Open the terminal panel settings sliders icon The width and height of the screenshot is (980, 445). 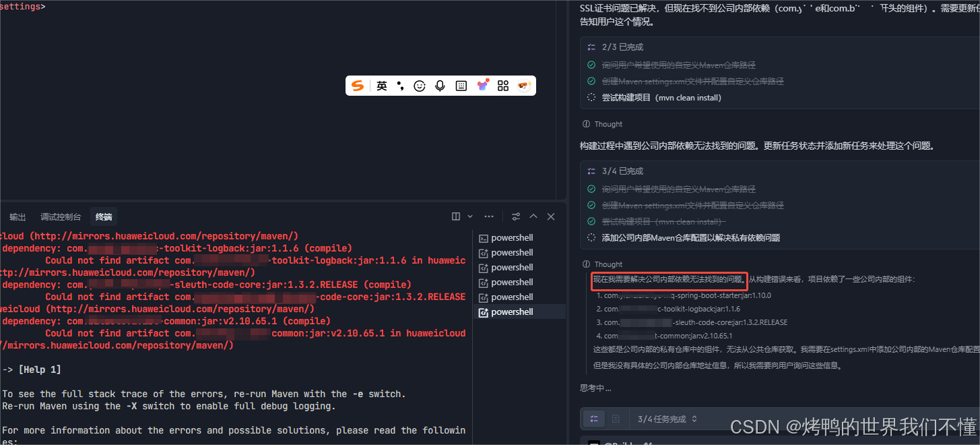tap(516, 216)
